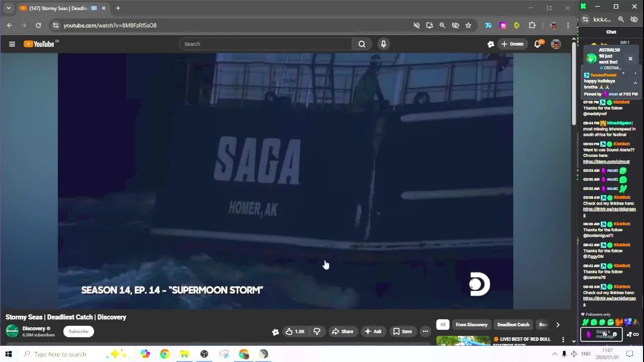Screen dimensions: 644x362
Task: Click the address bar URL youtube.com/watch
Action: coord(110,25)
